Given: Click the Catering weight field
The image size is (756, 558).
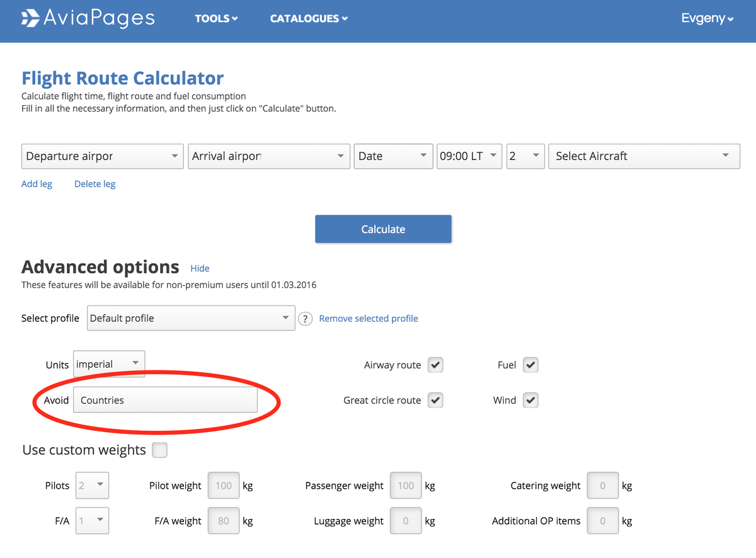Looking at the screenshot, I should pos(603,486).
